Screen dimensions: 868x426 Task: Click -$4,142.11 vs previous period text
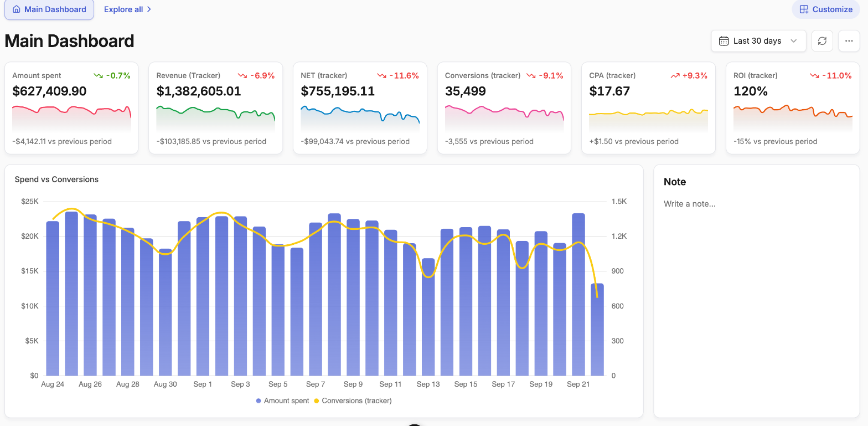[62, 141]
